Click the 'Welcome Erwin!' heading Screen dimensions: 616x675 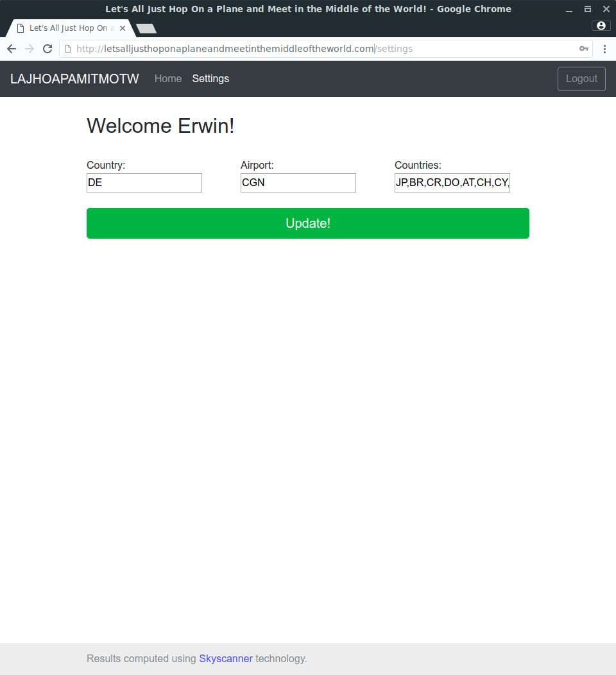click(x=160, y=126)
